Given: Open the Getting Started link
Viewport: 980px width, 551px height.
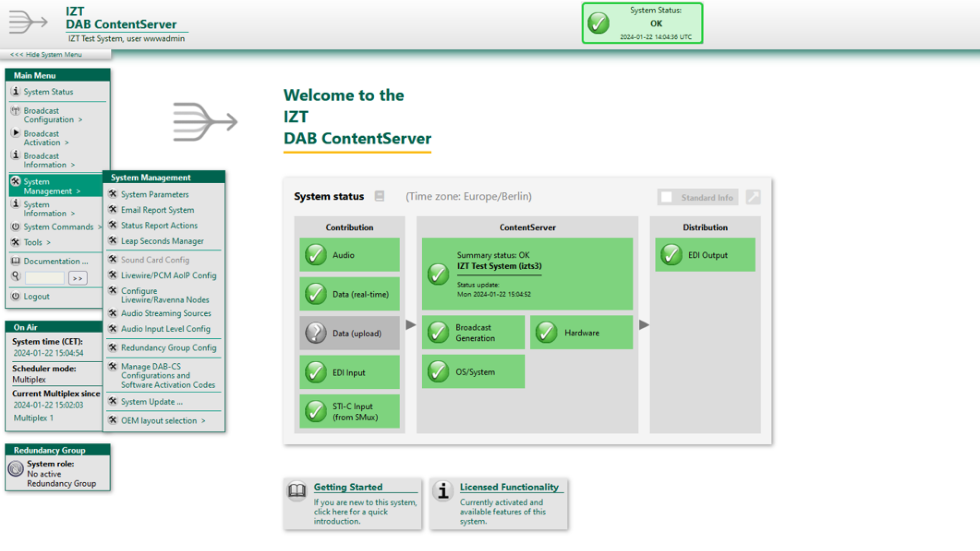Looking at the screenshot, I should pyautogui.click(x=348, y=487).
